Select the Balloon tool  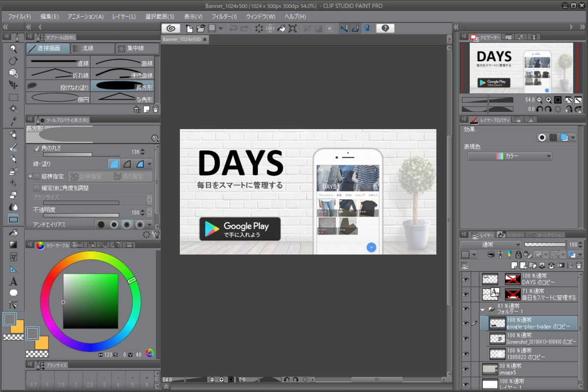click(x=13, y=293)
